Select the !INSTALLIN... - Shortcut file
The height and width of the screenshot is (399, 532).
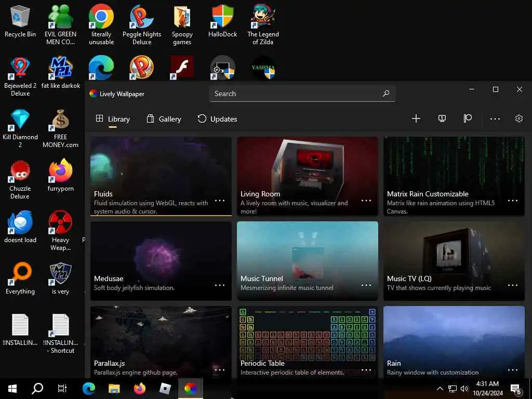point(60,334)
